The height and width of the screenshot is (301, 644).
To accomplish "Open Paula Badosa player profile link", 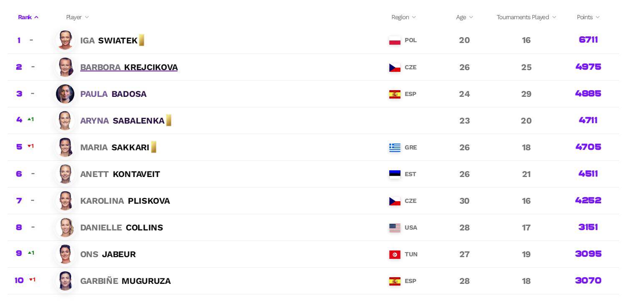I will tap(113, 94).
